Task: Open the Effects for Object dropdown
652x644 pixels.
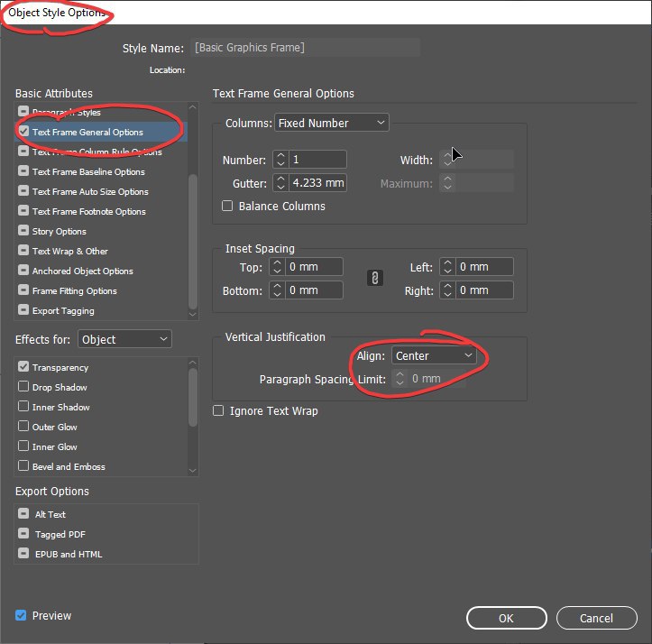Action: point(124,339)
